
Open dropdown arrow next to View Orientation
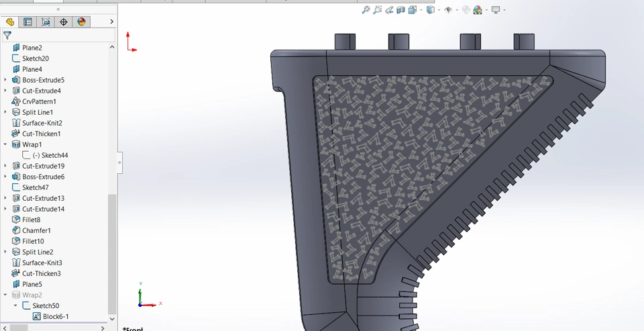point(421,10)
